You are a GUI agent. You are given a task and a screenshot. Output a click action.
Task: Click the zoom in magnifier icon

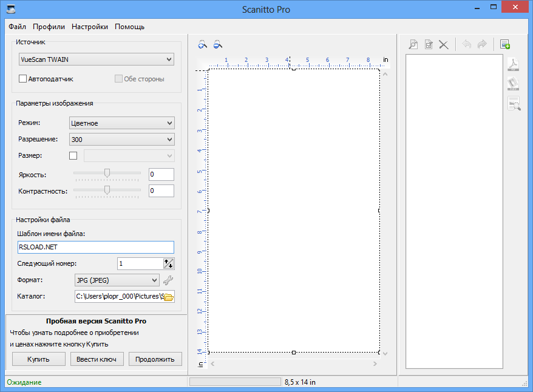(x=203, y=44)
